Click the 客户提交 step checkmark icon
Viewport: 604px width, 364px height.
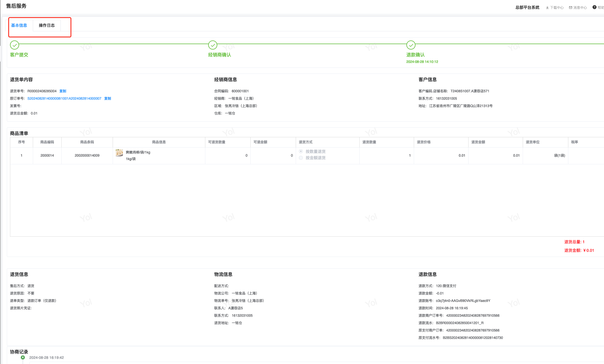(x=15, y=45)
